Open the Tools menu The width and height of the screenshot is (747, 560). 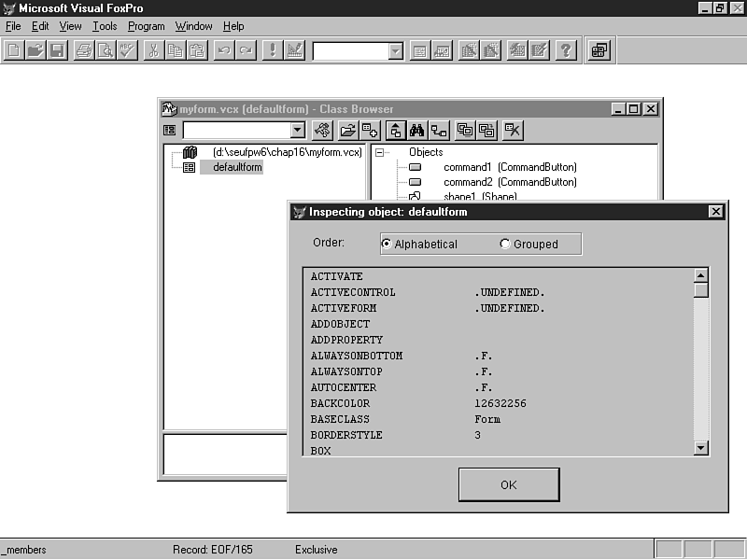tap(105, 26)
